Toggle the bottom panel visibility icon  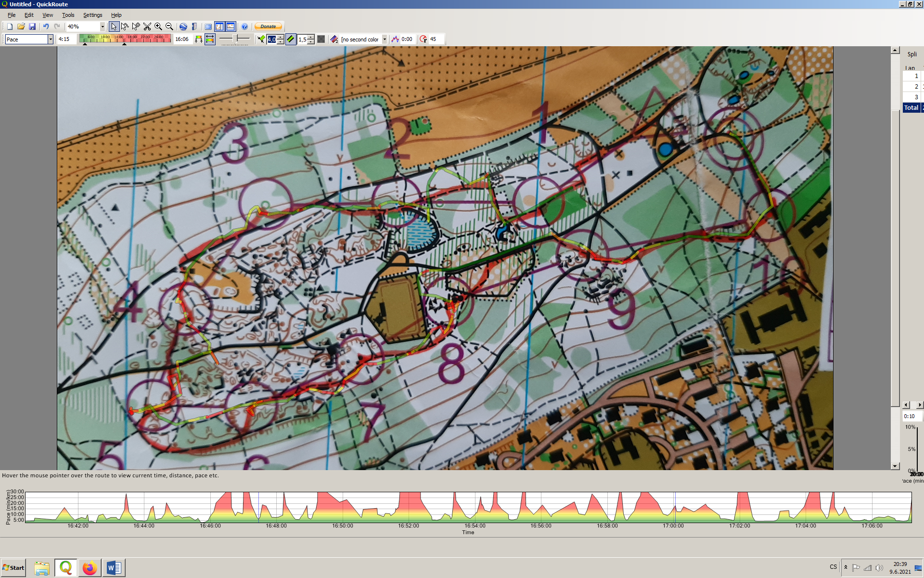[231, 26]
